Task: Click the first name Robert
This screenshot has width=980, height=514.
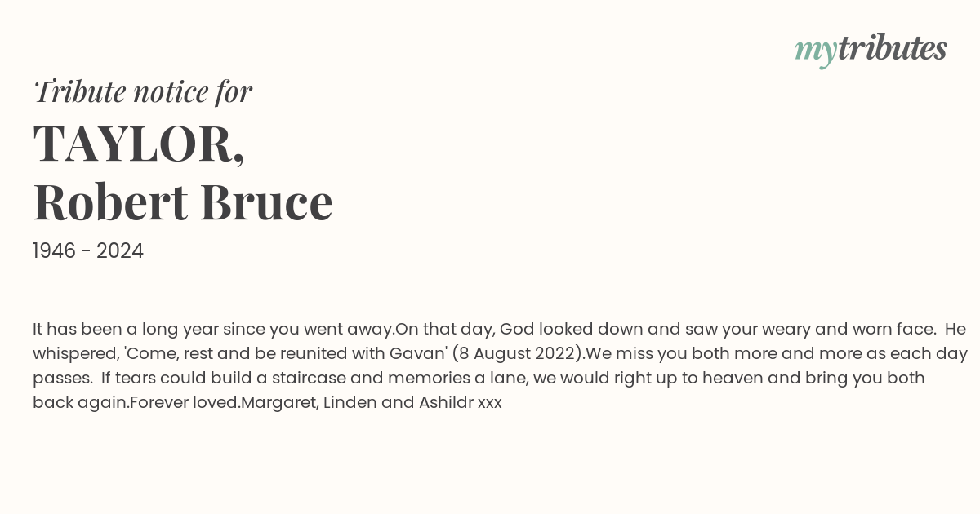Action: [x=111, y=202]
